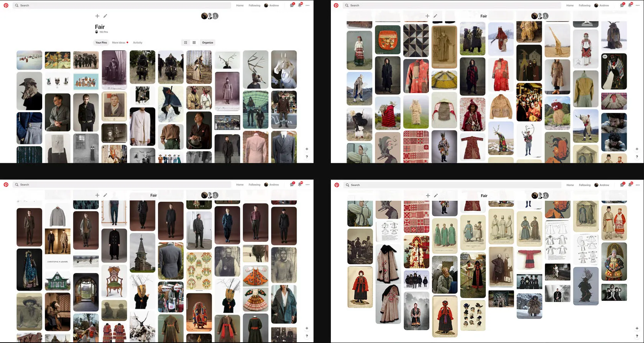
Task: Open the black-and-white triangle quilt pin
Action: 416,40
